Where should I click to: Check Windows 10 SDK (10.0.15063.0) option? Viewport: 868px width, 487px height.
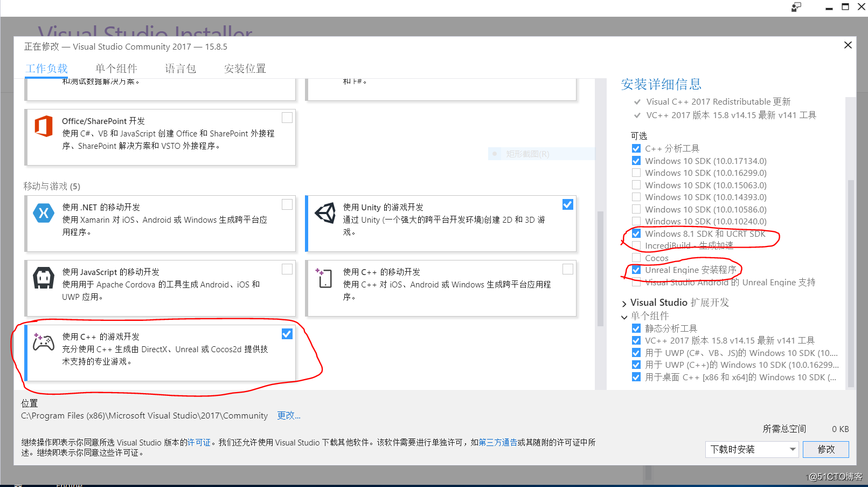pyautogui.click(x=636, y=185)
